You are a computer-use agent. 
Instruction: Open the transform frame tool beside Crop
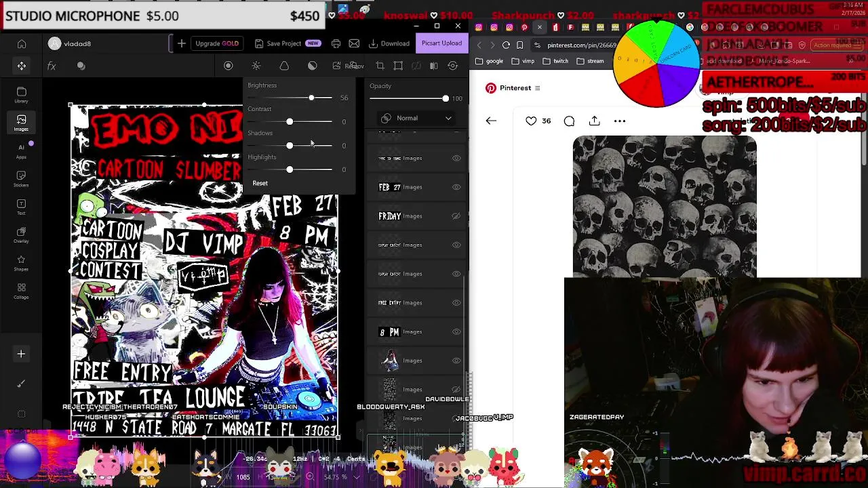click(398, 66)
